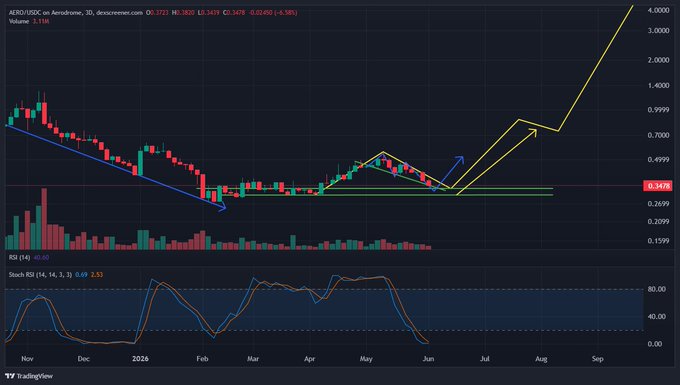Click the volume reading 2.11M

click(41, 21)
